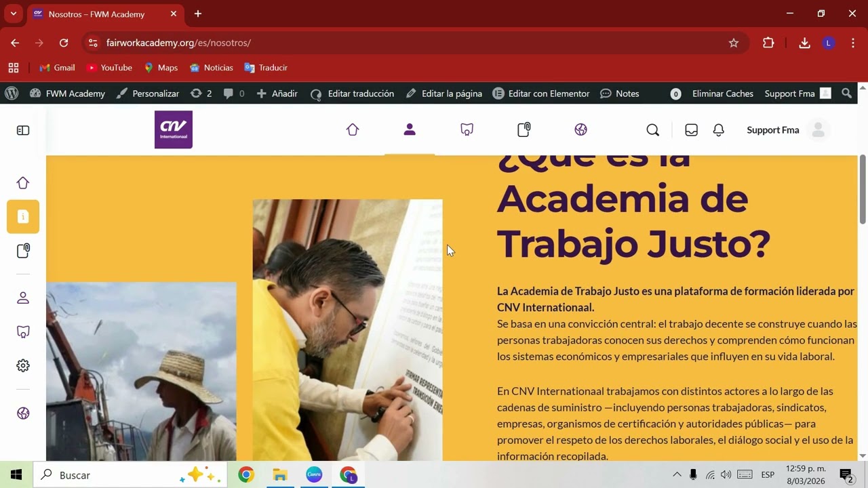This screenshot has width=868, height=488.
Task: Bookmark this page with the star
Action: tap(734, 43)
